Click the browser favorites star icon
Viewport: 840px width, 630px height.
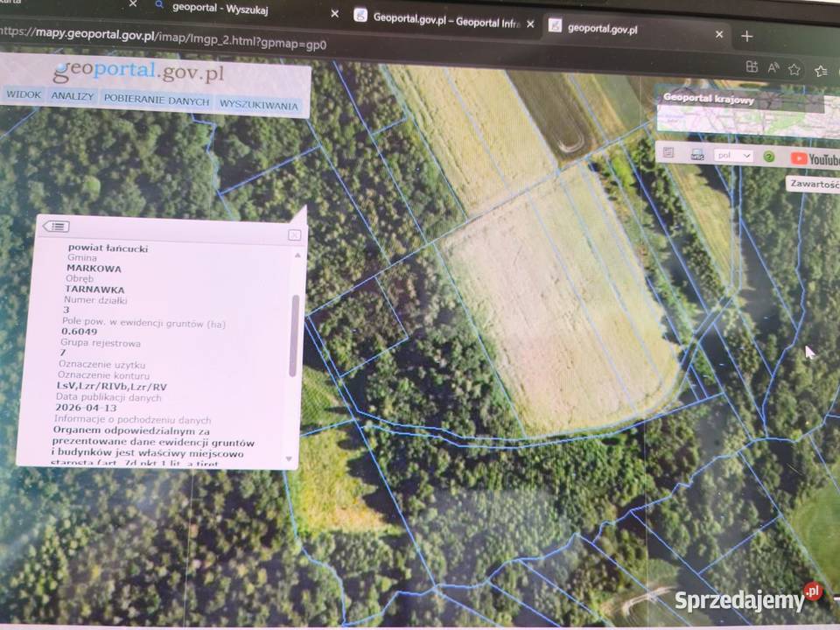pos(794,70)
